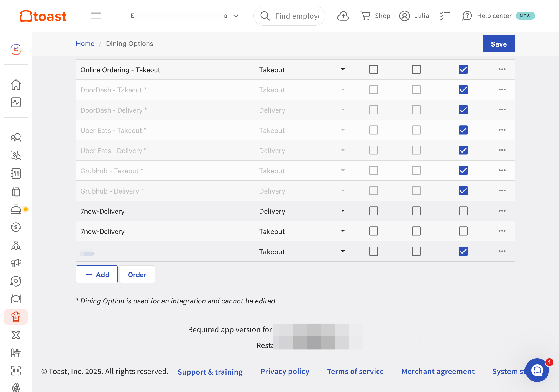This screenshot has height=392, width=559.
Task: Click the Home house icon in sidebar
Action: pyautogui.click(x=16, y=84)
